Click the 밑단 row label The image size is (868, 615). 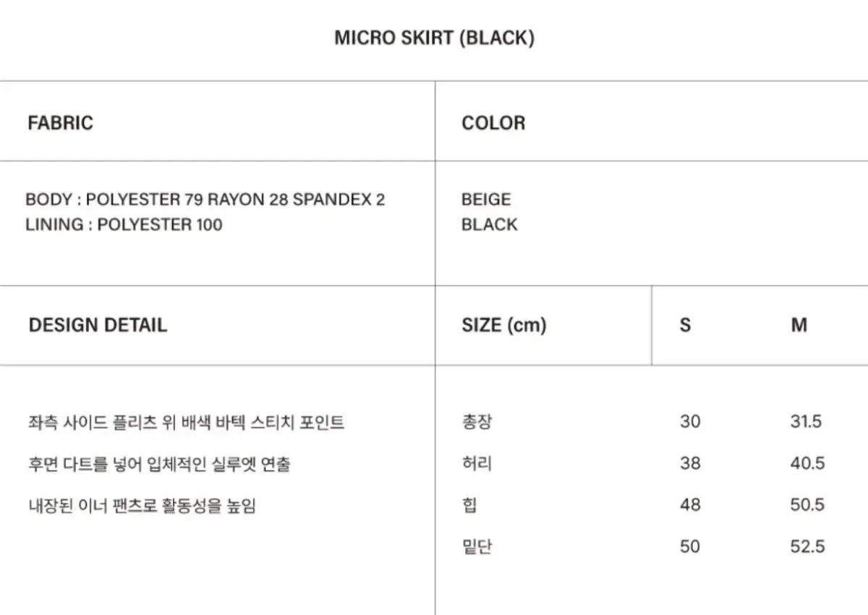pos(477,546)
